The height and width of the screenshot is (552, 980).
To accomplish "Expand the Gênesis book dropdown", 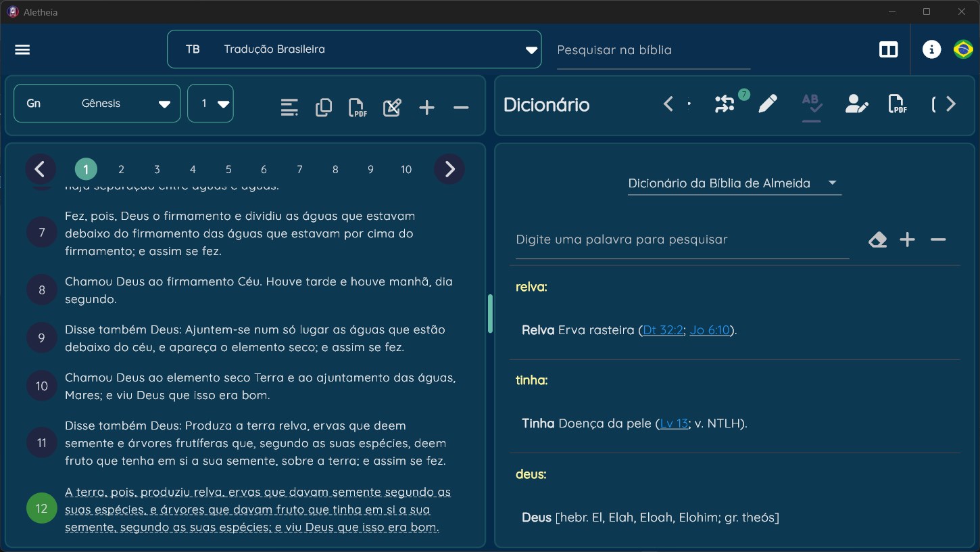I will (x=97, y=103).
